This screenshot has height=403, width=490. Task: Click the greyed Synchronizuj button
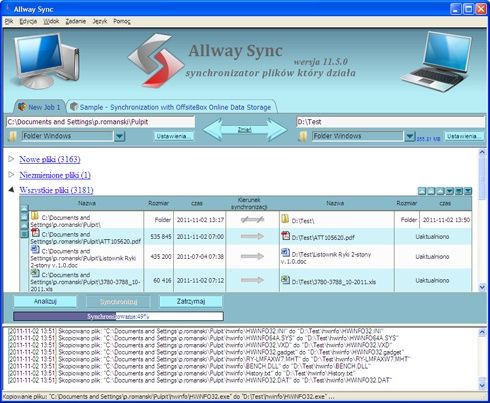point(118,302)
